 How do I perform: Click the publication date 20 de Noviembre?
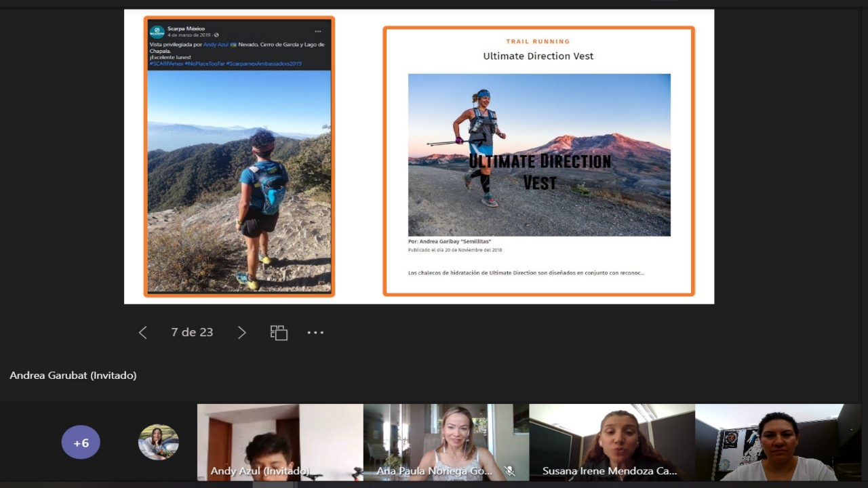[x=455, y=250]
